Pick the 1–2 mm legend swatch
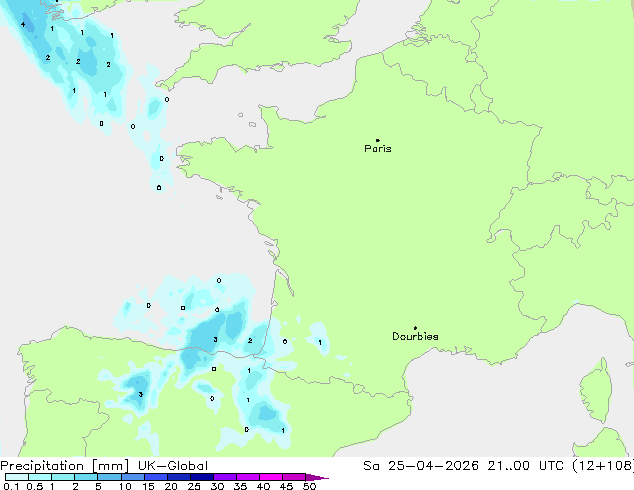634x490 pixels. tap(63, 477)
